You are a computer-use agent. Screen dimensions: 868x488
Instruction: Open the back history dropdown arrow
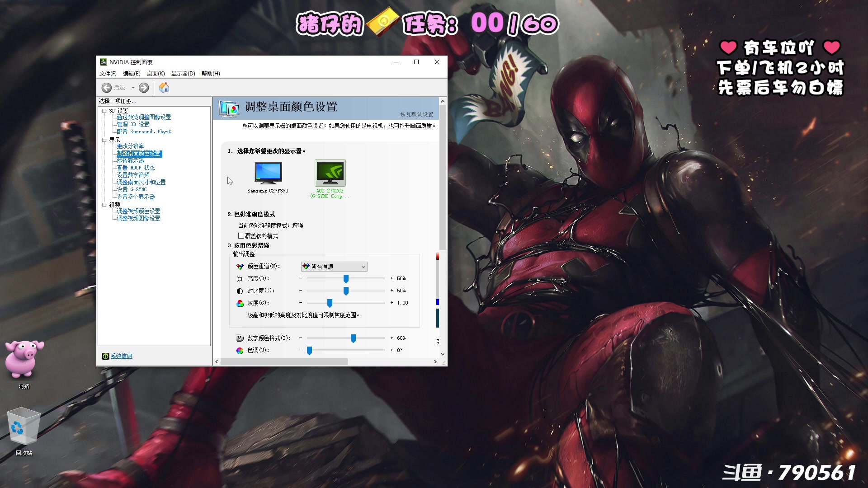coord(133,88)
